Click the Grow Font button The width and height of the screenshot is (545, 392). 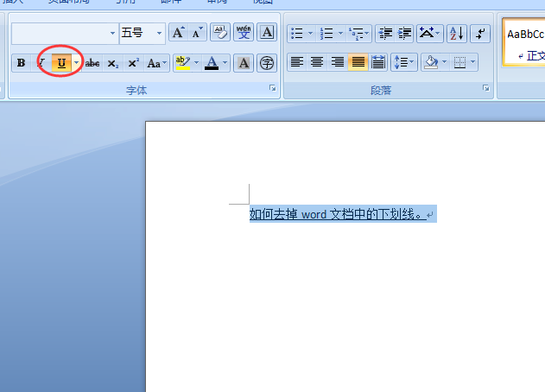click(x=178, y=33)
